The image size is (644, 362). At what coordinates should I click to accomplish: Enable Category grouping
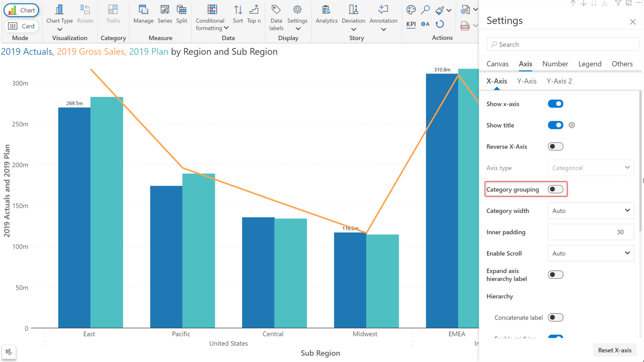click(x=555, y=189)
